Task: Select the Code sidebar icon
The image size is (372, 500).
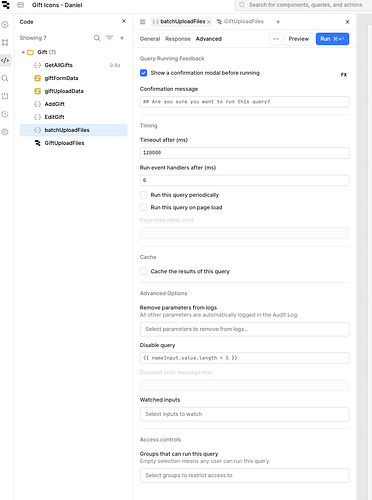Action: (5, 60)
